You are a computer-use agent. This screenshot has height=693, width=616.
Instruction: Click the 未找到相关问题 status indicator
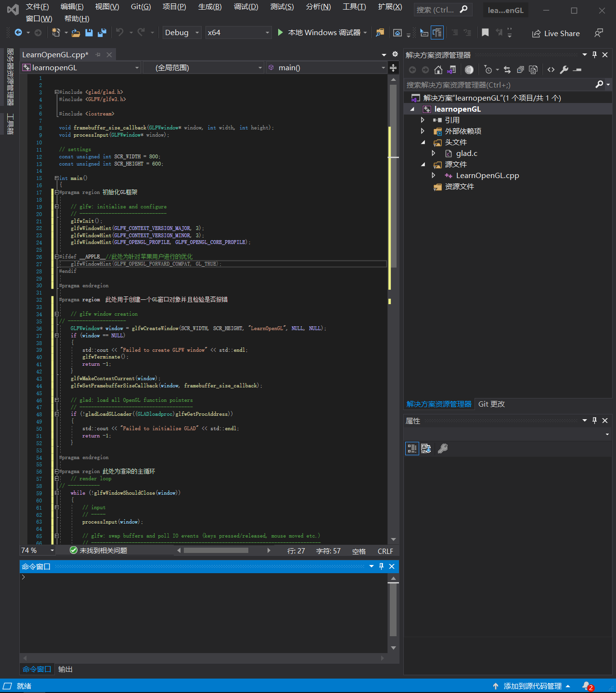[99, 551]
